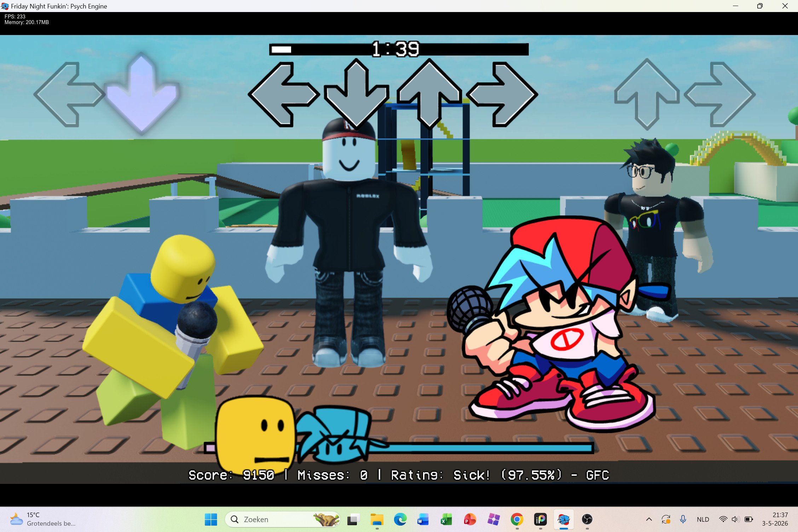
Task: Expand the hidden system tray icons
Action: coord(649,519)
